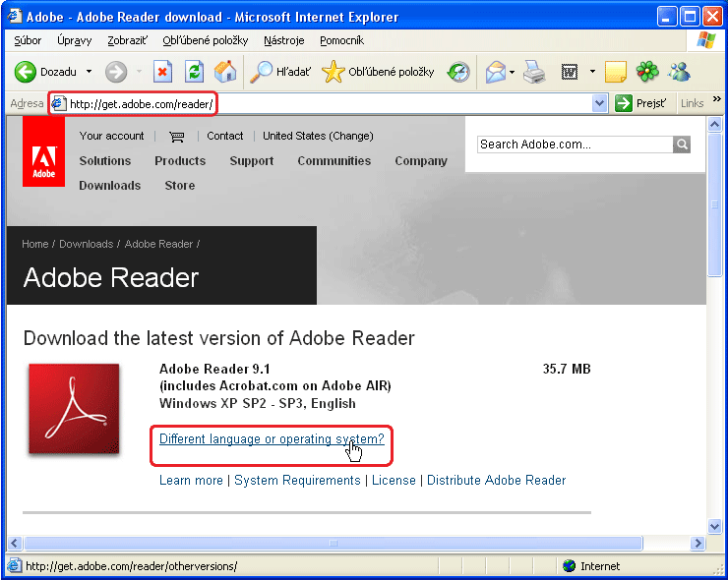Open Store navigation item
Screen dimensions: 728x580
tap(180, 186)
